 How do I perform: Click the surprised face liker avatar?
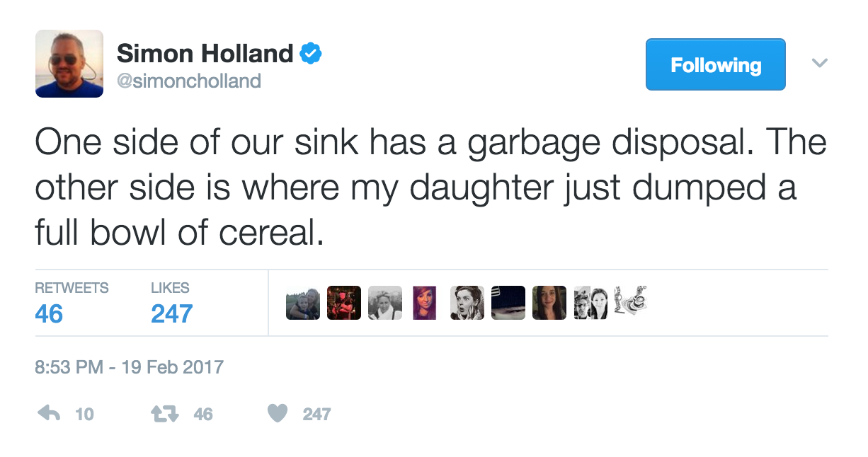click(x=467, y=303)
